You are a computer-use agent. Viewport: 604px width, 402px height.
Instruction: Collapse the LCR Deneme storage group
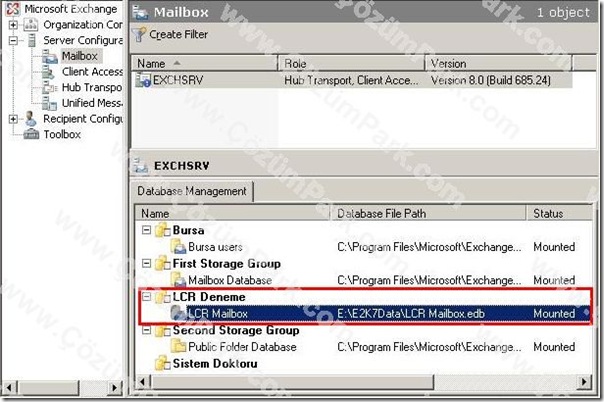coord(146,297)
